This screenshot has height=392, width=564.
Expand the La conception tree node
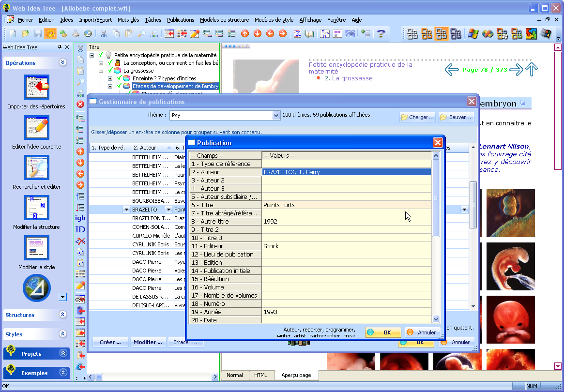click(101, 63)
